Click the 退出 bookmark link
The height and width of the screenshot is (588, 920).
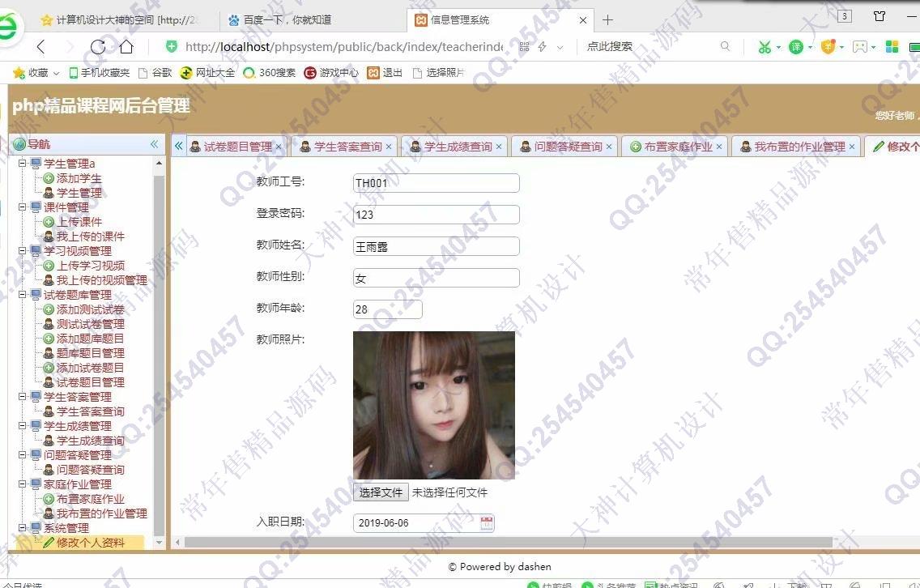click(x=385, y=73)
